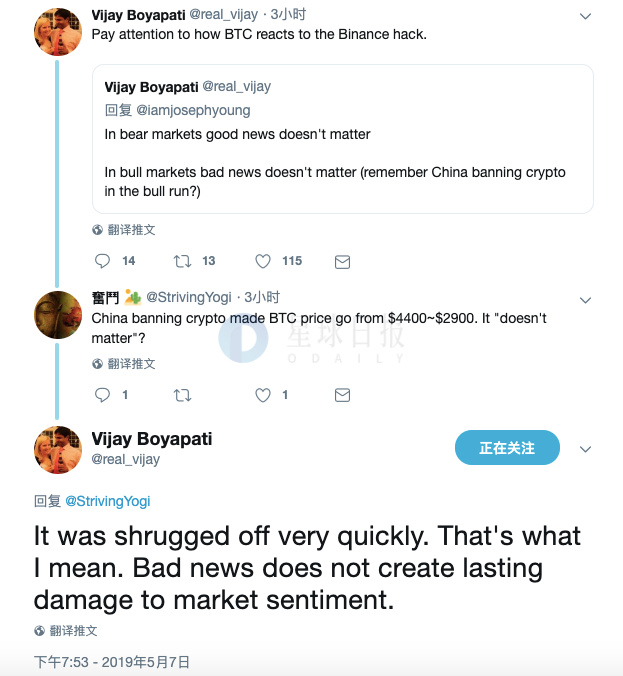
Task: Open chevron menu beside 正在关注 button
Action: (x=586, y=449)
